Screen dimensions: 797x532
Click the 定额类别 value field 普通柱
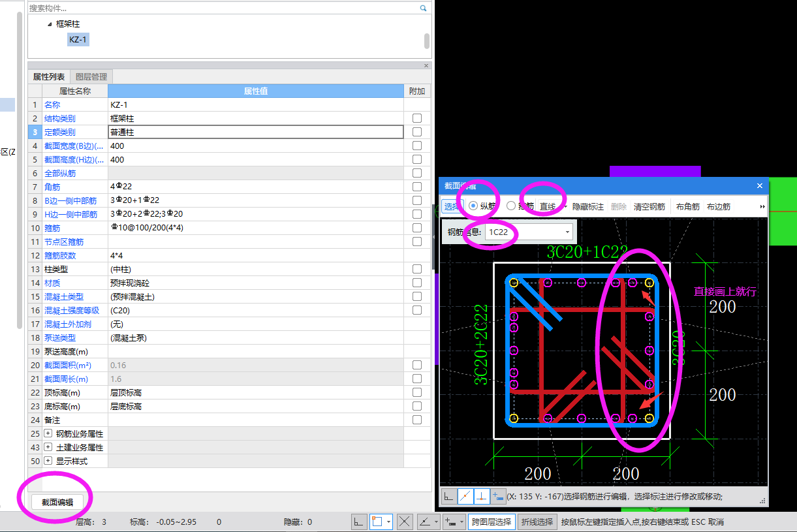coord(255,132)
